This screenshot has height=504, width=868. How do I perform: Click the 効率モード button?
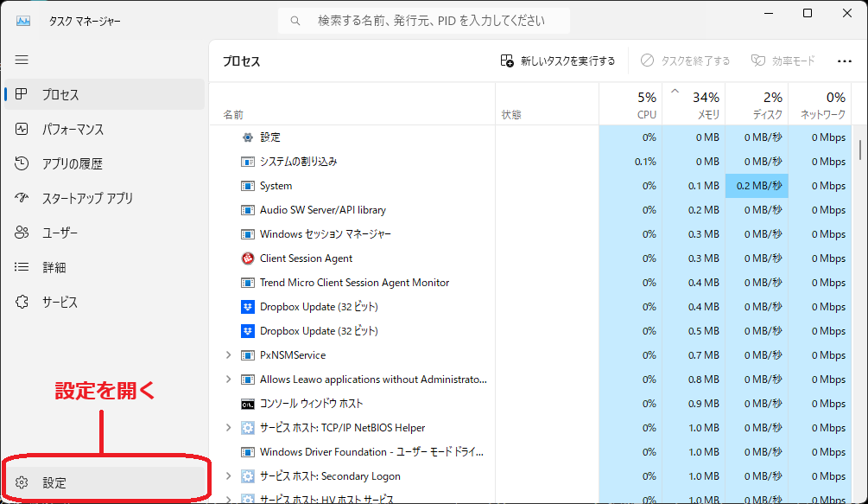click(782, 61)
